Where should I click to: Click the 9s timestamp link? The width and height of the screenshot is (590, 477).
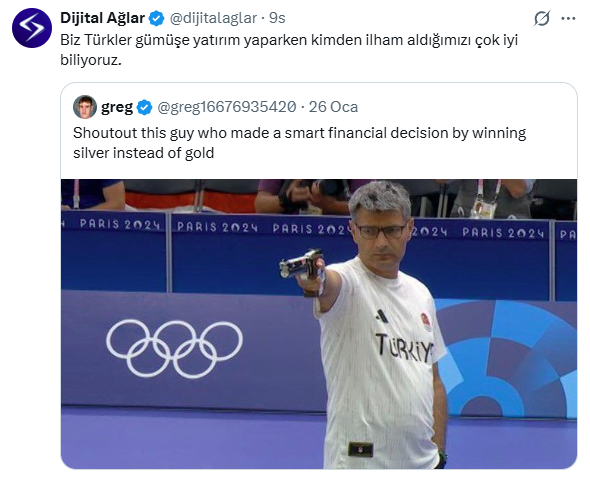277,18
